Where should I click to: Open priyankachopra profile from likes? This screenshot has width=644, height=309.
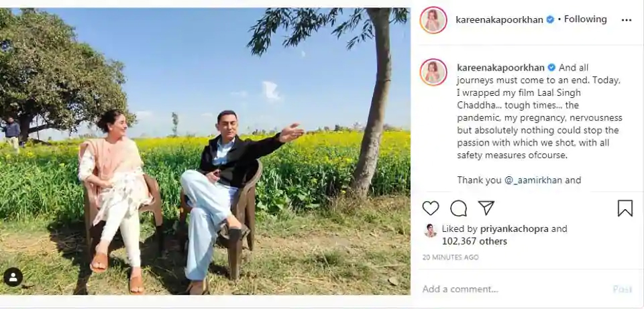click(x=515, y=229)
